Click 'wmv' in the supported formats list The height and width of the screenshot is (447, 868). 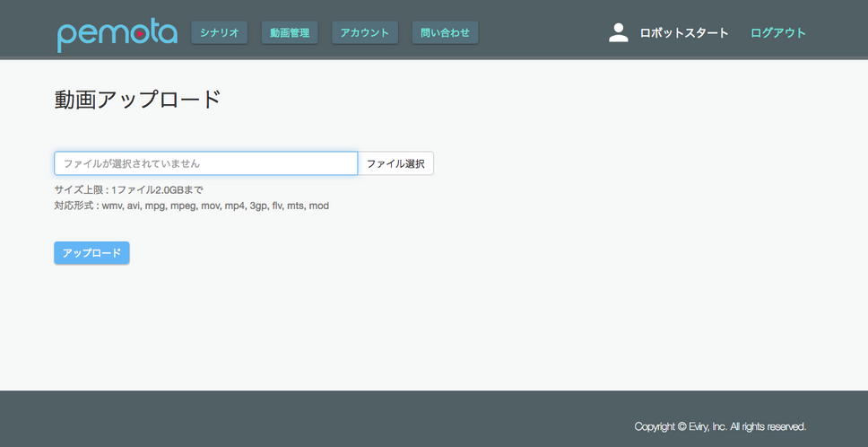(112, 206)
